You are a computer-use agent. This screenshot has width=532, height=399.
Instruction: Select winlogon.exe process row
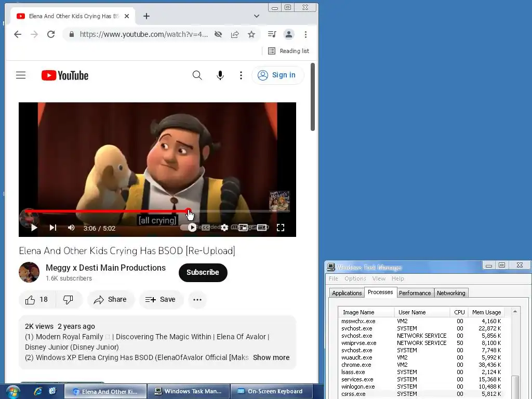coord(421,387)
